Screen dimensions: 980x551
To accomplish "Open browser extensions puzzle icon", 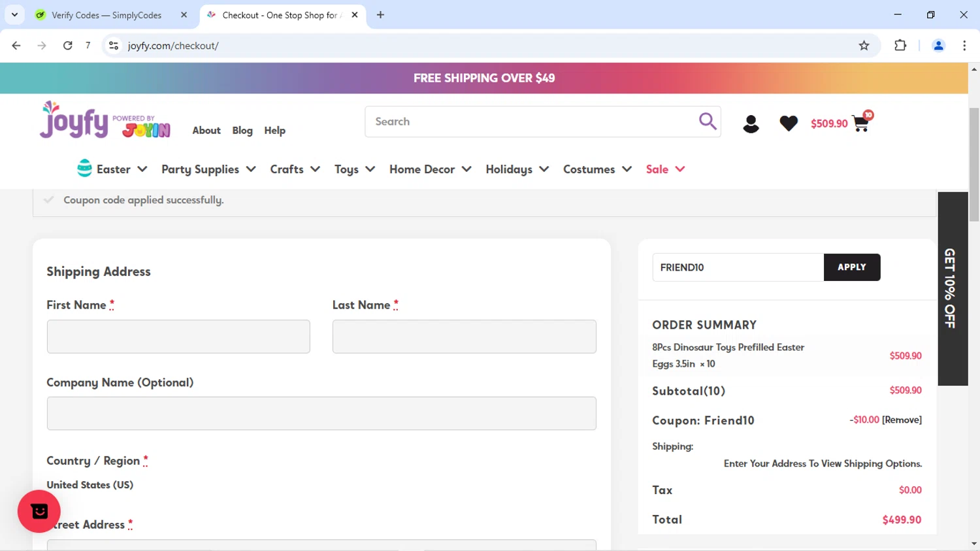I will coord(900,46).
